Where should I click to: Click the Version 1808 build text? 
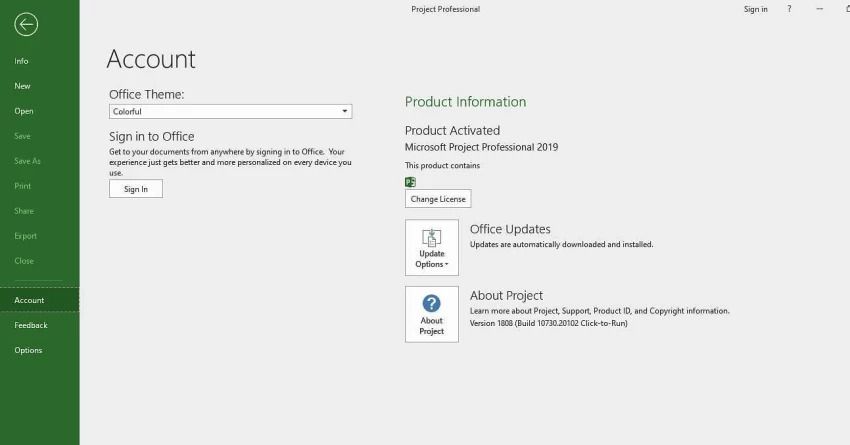coord(549,324)
